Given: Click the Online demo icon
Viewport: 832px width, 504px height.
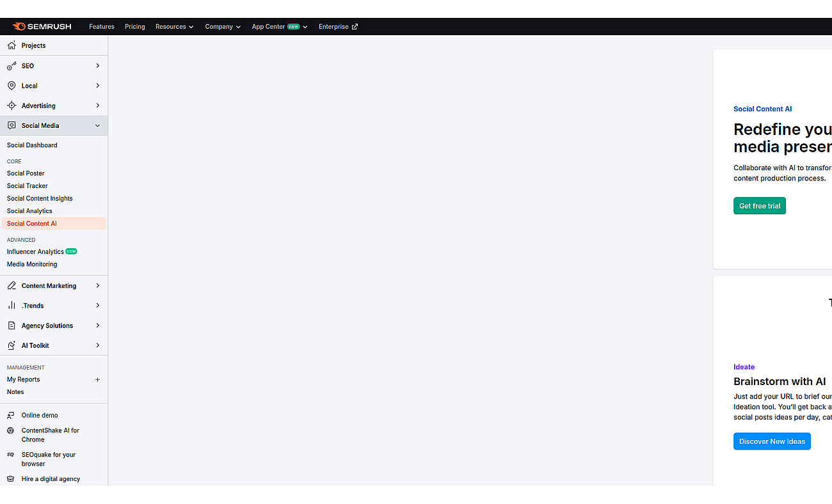Looking at the screenshot, I should point(10,415).
